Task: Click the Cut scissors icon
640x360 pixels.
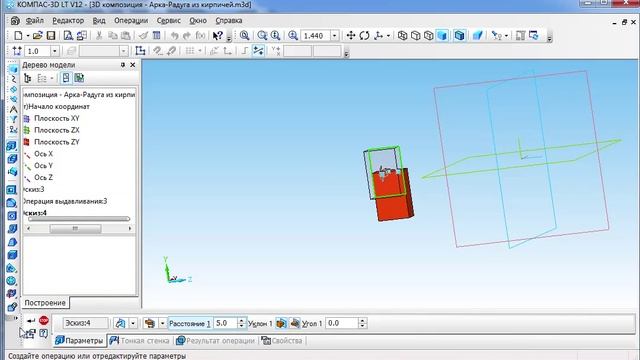Action: [98, 36]
